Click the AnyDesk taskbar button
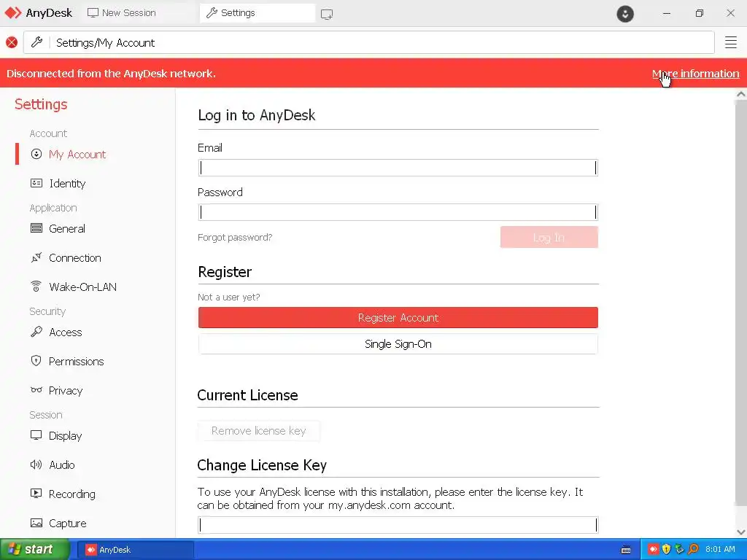The height and width of the screenshot is (560, 747). click(135, 550)
